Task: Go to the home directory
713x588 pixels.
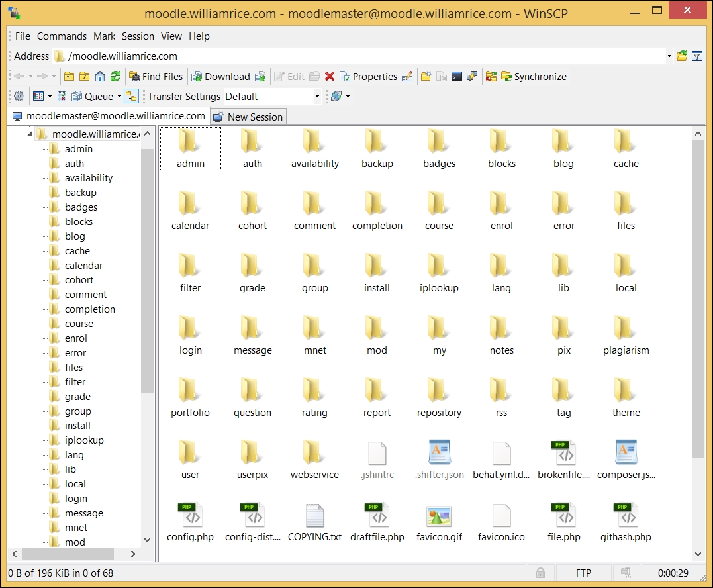Action: 100,76
